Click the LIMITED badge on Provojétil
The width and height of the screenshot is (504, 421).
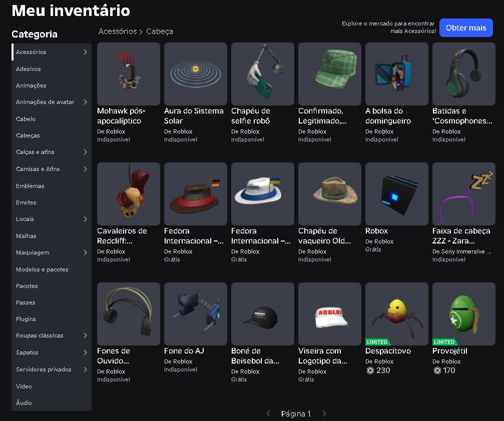click(444, 342)
